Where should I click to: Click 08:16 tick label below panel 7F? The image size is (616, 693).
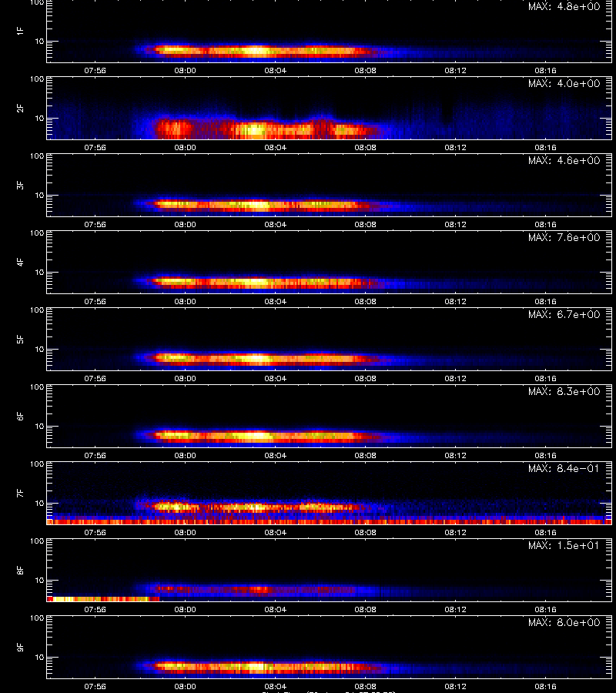click(x=546, y=532)
